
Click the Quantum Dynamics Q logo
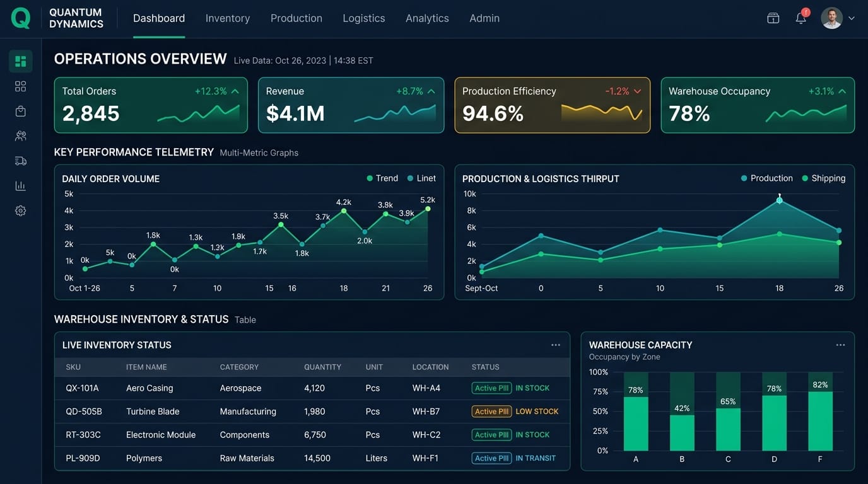click(21, 18)
